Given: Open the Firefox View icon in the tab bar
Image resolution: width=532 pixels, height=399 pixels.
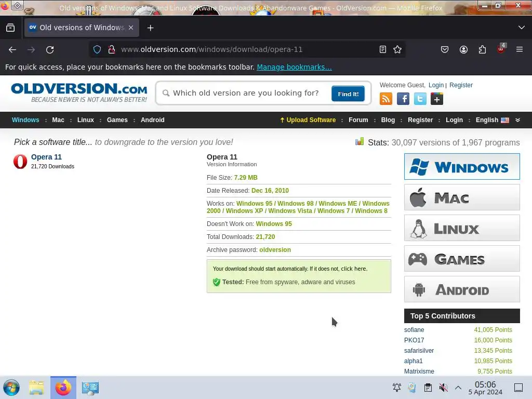Looking at the screenshot, I should [x=10, y=28].
